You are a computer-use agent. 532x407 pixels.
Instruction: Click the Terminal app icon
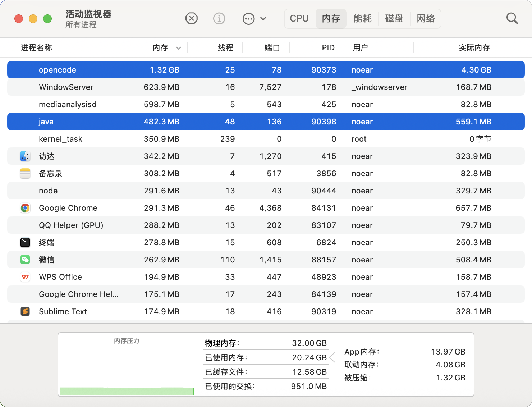pyautogui.click(x=25, y=242)
